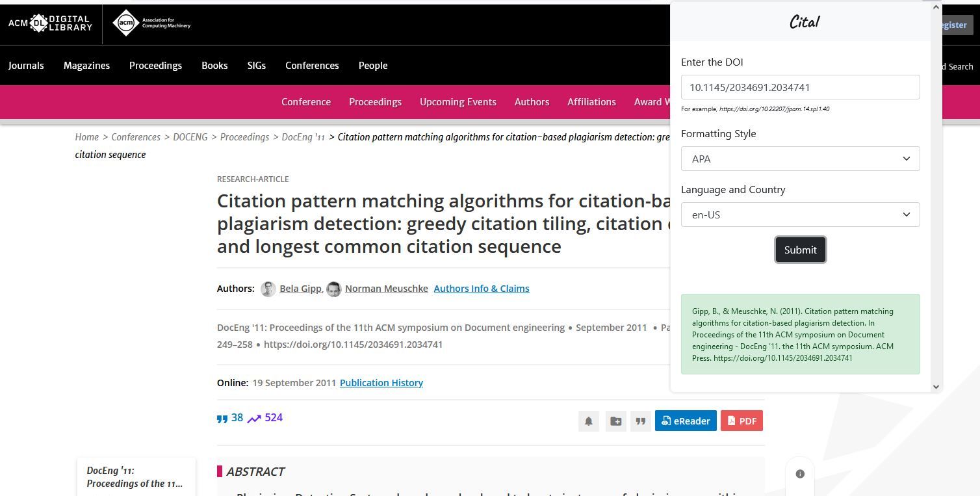Viewport: 980px width, 496px height.
Task: Select the Conference tab in pink bar
Action: click(x=306, y=102)
